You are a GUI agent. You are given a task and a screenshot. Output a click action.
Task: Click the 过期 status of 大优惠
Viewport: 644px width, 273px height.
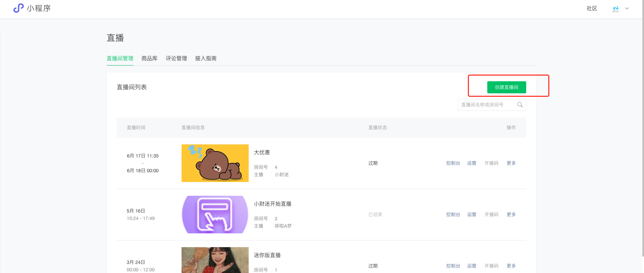pyautogui.click(x=373, y=163)
